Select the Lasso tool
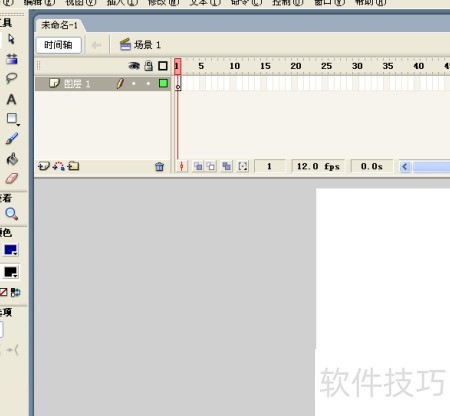 pos(11,79)
